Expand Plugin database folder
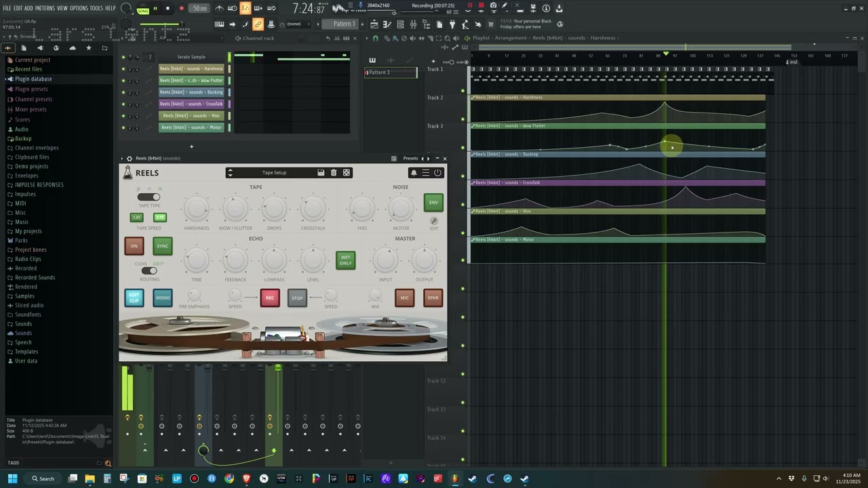The height and width of the screenshot is (488, 868). point(33,79)
